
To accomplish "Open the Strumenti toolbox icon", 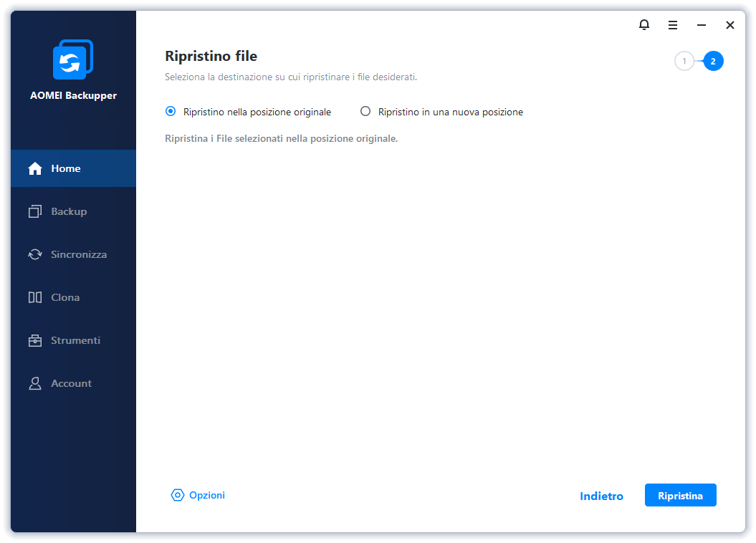I will click(x=35, y=340).
